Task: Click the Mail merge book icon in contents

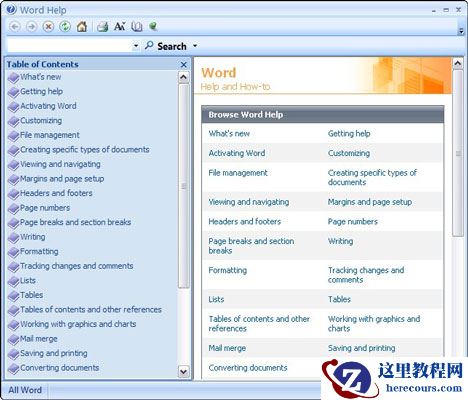Action: (14, 339)
